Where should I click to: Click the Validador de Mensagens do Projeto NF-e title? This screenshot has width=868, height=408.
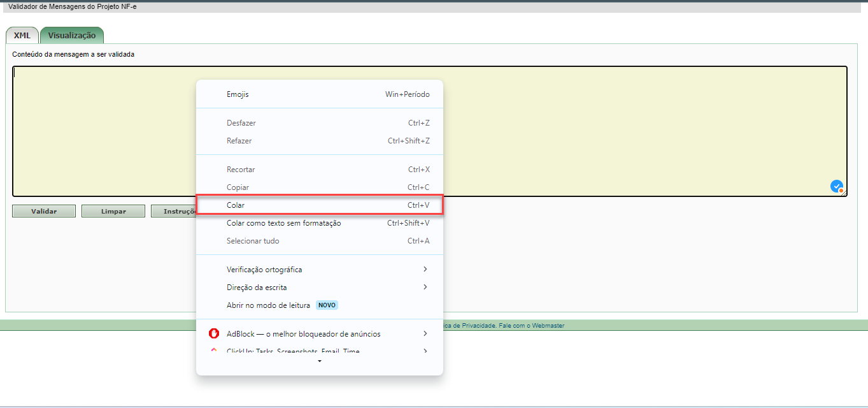(73, 6)
